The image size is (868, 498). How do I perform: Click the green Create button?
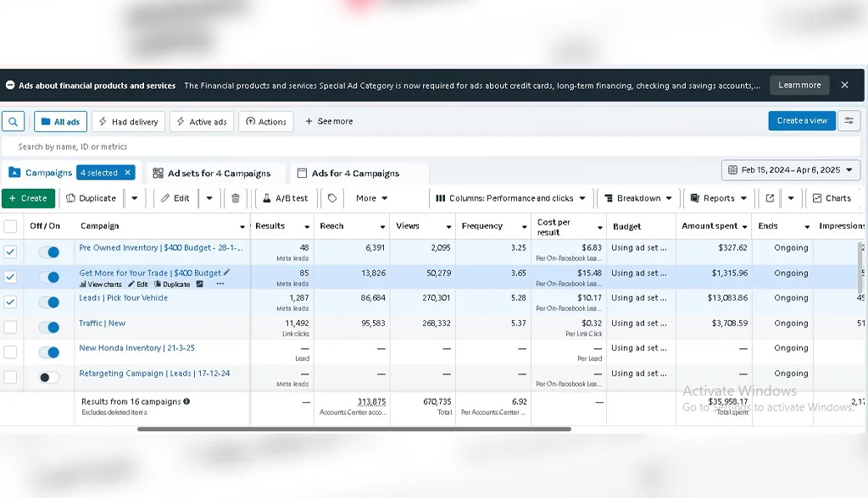[x=28, y=198]
